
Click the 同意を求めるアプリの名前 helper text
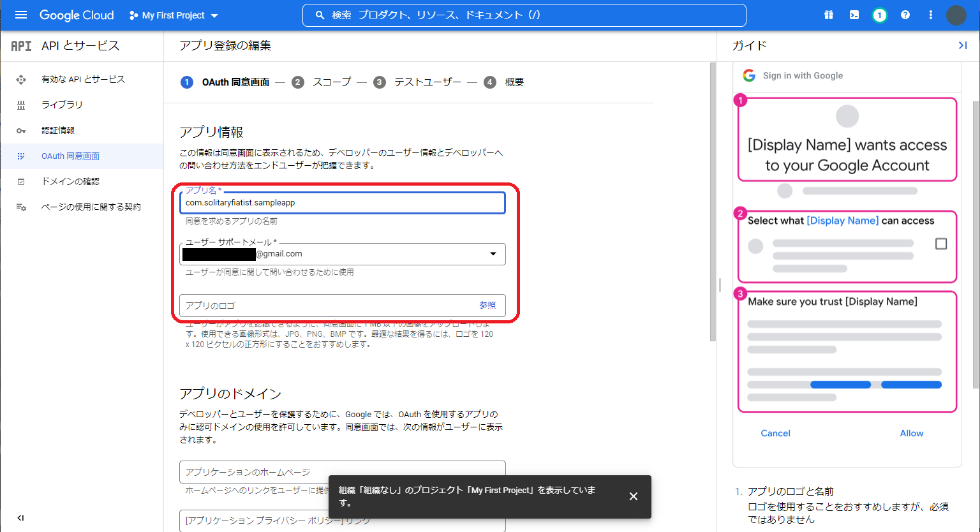232,221
